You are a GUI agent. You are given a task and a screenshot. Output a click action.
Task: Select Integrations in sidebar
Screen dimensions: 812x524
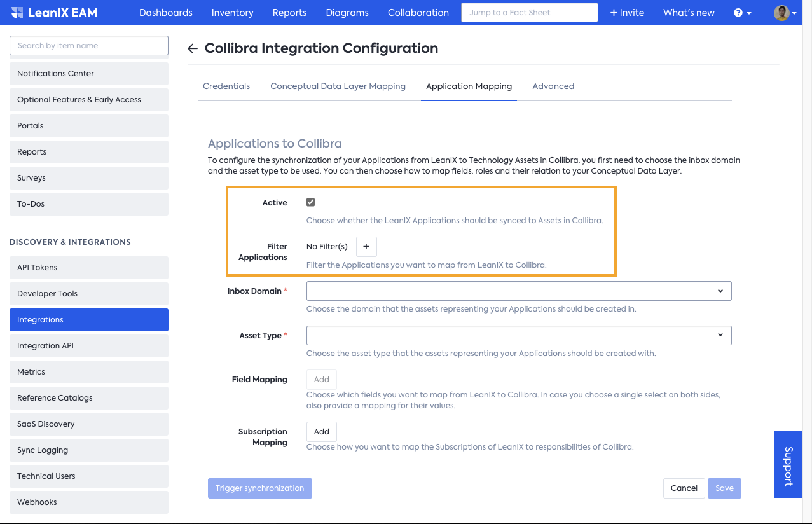coord(89,320)
